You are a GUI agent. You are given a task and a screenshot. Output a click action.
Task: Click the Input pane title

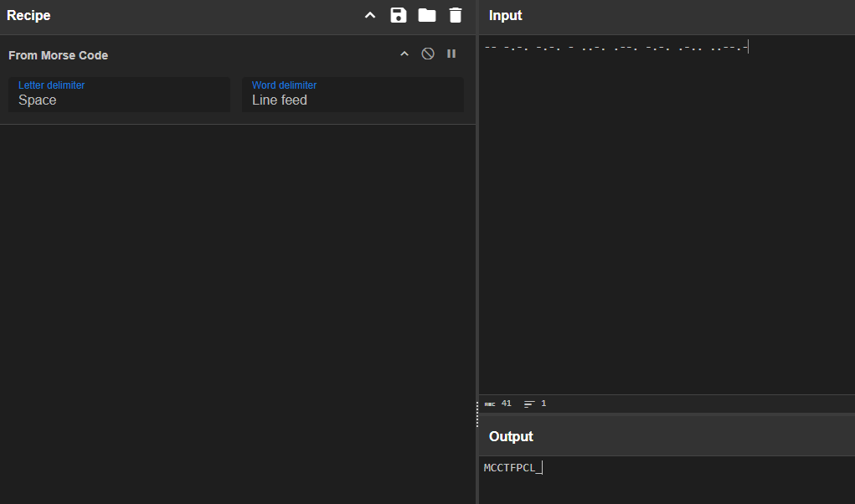click(506, 16)
